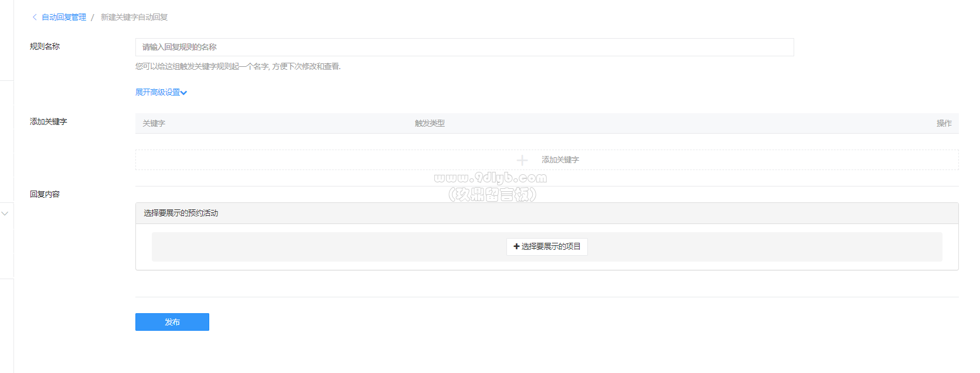Click the 选择要展示的预约活动 panel header
This screenshot has width=980, height=373.
547,213
